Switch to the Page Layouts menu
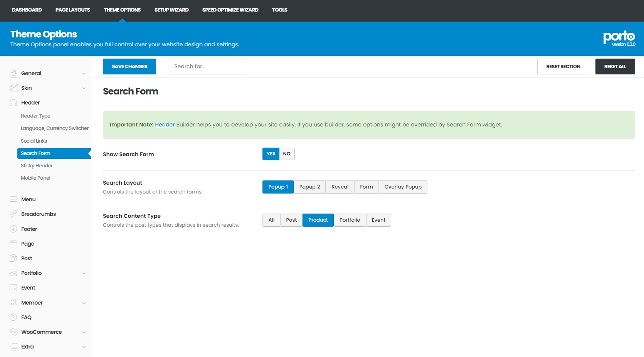This screenshot has height=357, width=644. tap(72, 10)
